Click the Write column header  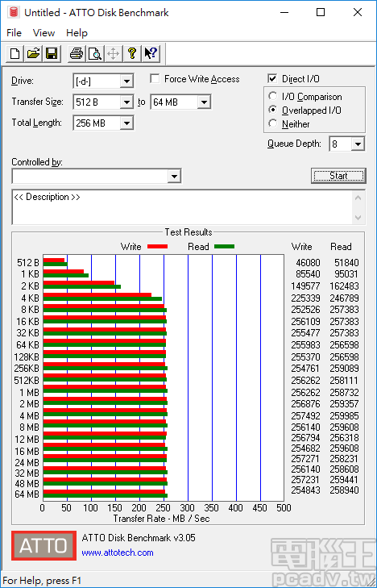[x=302, y=247]
